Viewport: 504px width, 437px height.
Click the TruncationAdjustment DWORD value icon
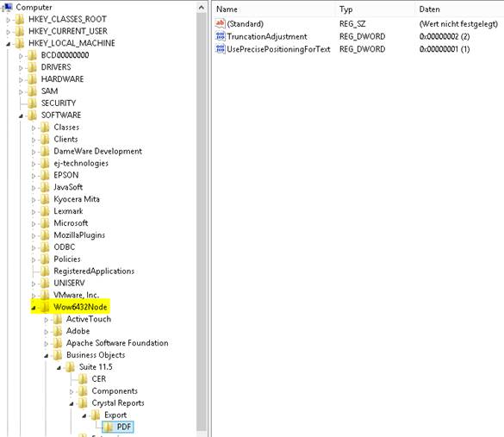coord(221,36)
